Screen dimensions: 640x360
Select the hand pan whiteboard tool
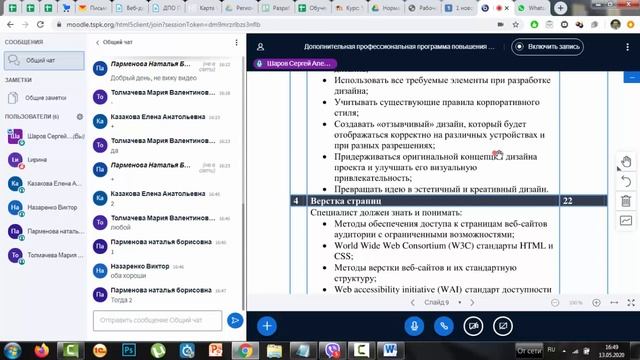coord(626,162)
